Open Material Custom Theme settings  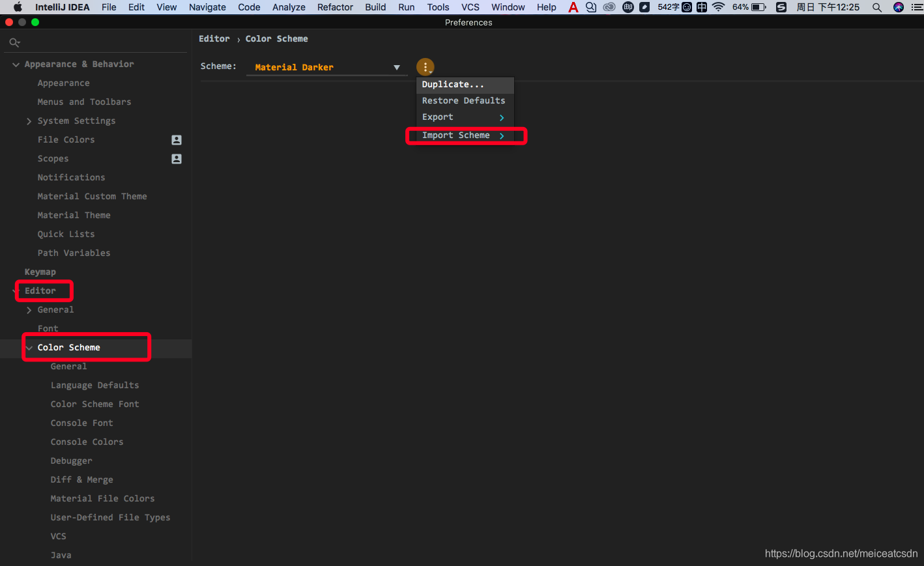[92, 197]
